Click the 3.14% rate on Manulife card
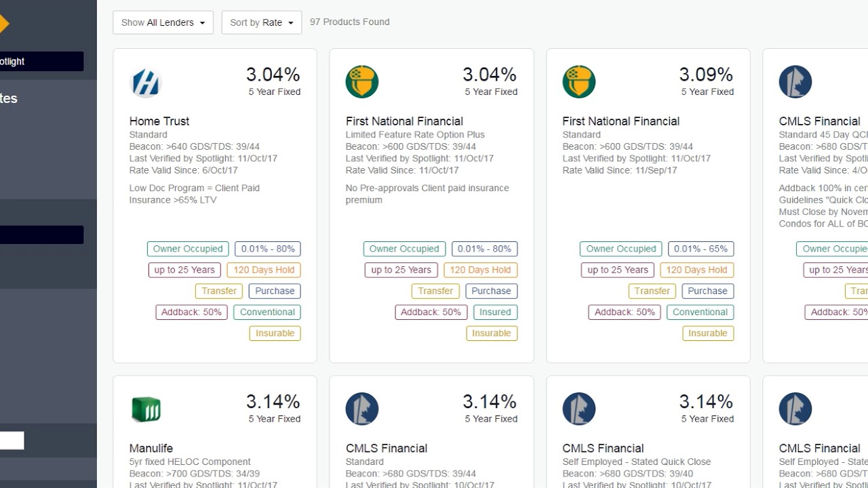The height and width of the screenshot is (488, 868). pos(273,401)
